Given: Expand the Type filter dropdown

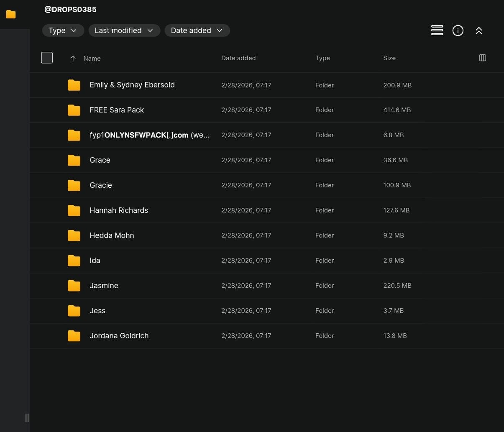Looking at the screenshot, I should [63, 31].
